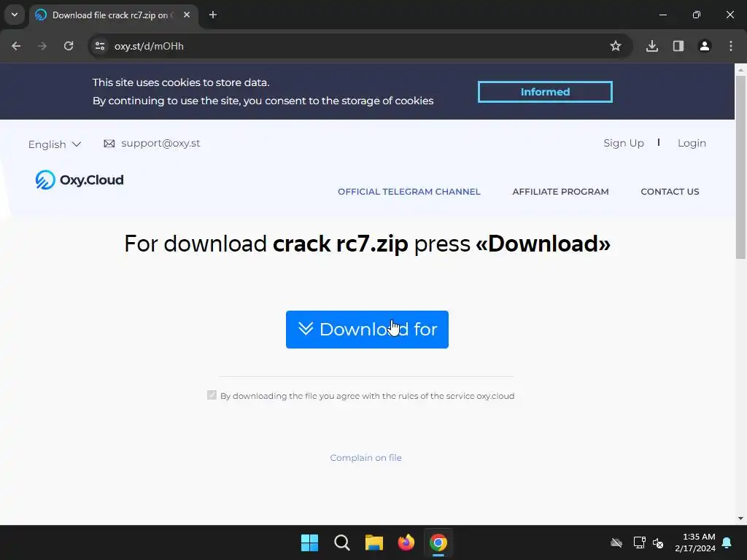Click the network tray icon
747x560 pixels.
639,542
